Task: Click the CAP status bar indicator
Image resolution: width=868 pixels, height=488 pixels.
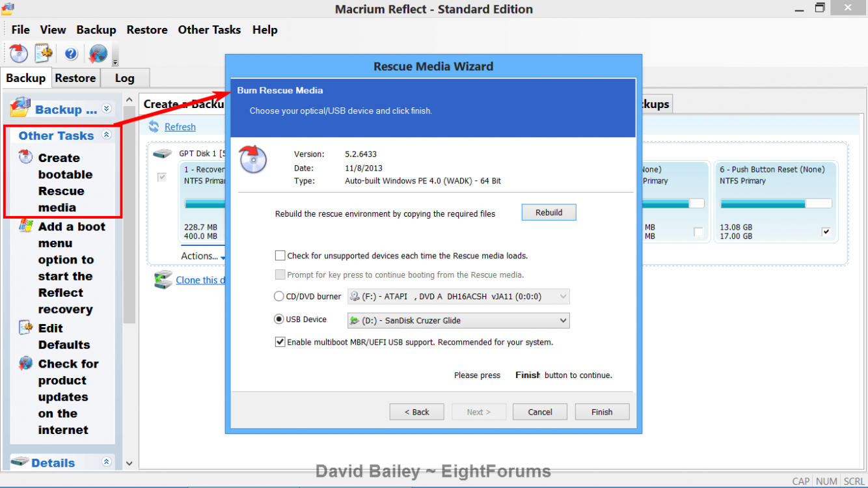Action: (801, 481)
